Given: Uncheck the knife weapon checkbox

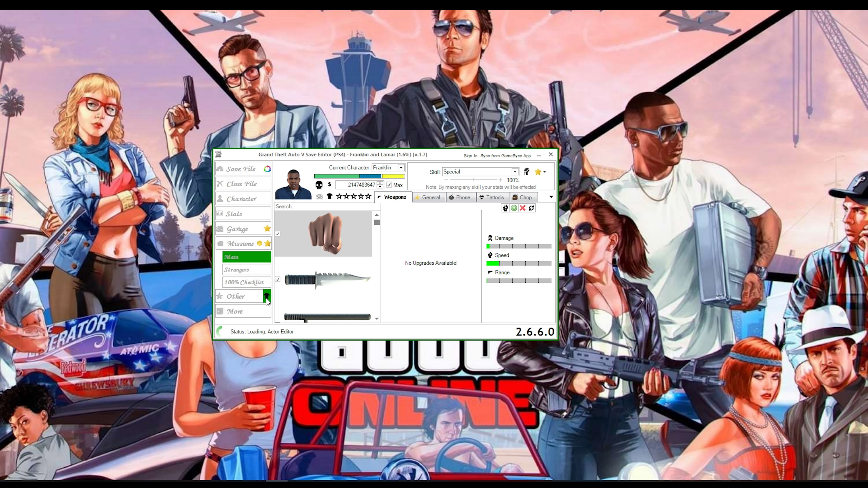Looking at the screenshot, I should [x=278, y=279].
